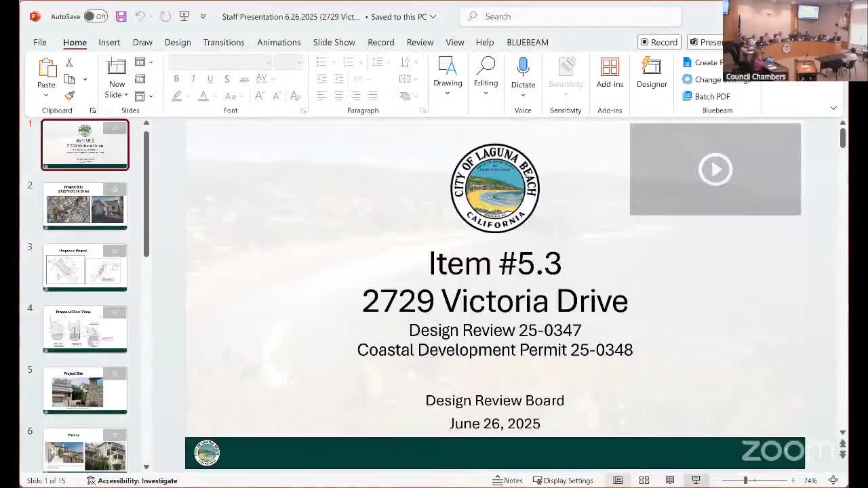Open Reading View from status bar
868x488 pixels.
click(669, 481)
